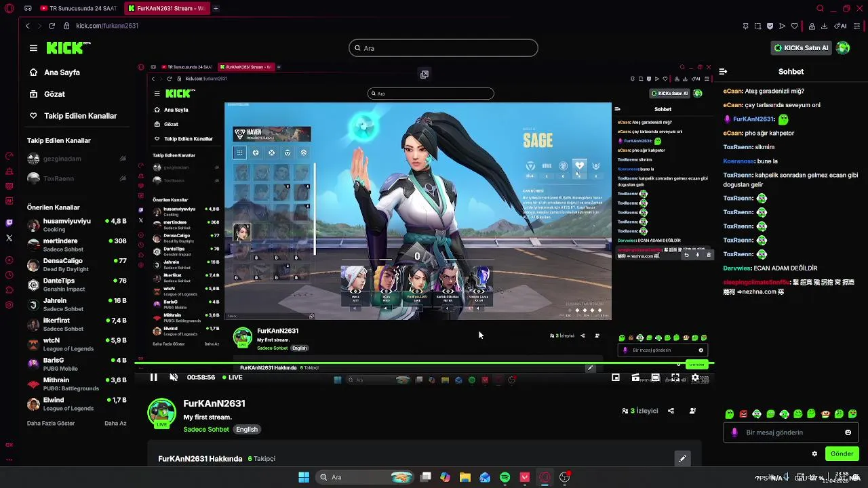Open Spotify from the taskbar
The width and height of the screenshot is (868, 488).
[505, 477]
